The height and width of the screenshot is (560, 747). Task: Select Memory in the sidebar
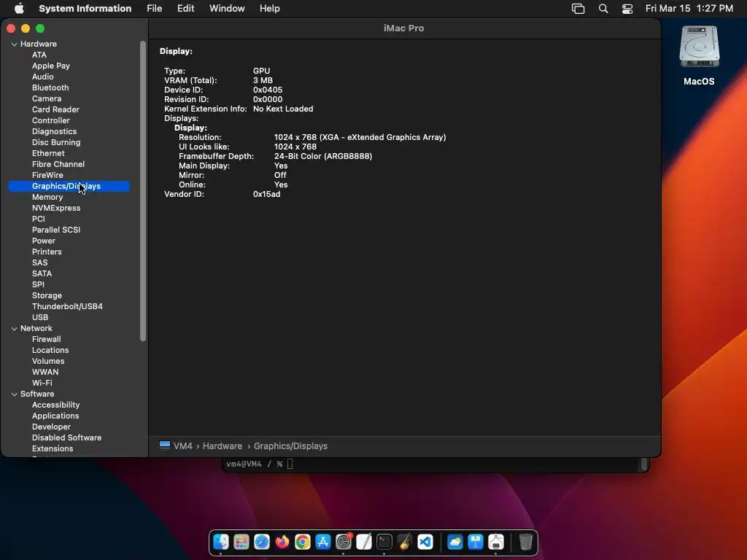(x=47, y=197)
